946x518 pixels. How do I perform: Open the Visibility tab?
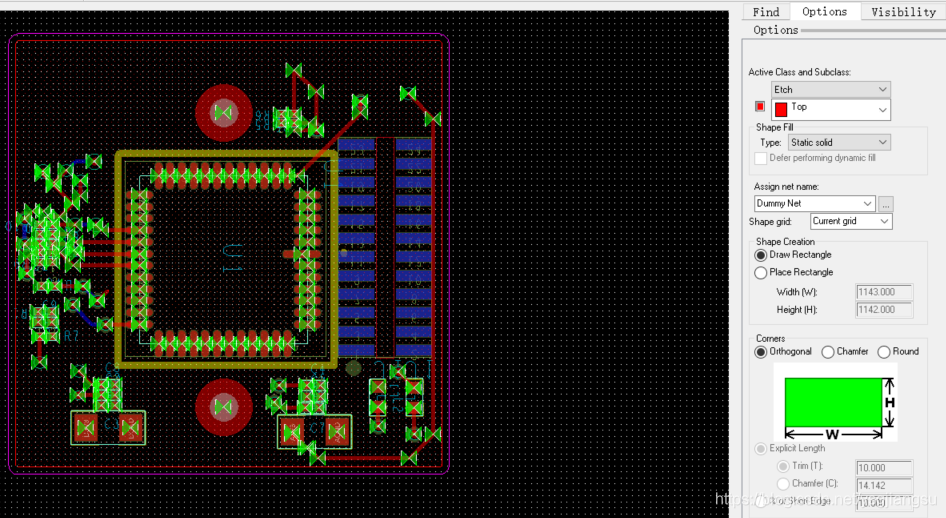902,12
